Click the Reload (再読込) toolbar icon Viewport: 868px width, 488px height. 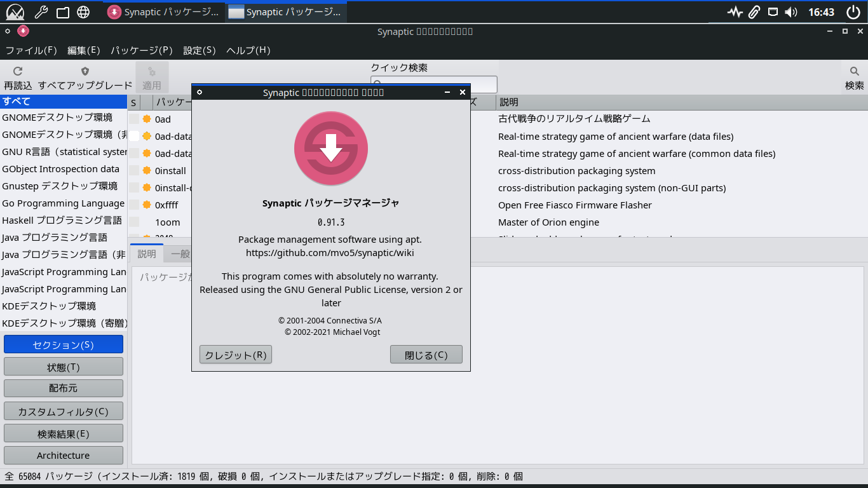point(18,71)
